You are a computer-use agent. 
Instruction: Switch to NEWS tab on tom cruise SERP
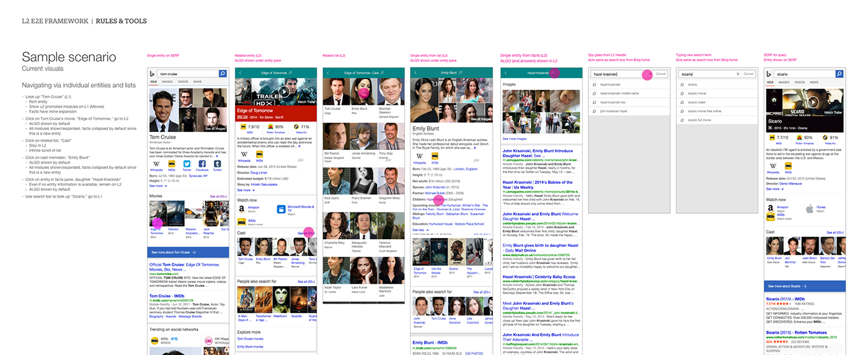tap(197, 82)
